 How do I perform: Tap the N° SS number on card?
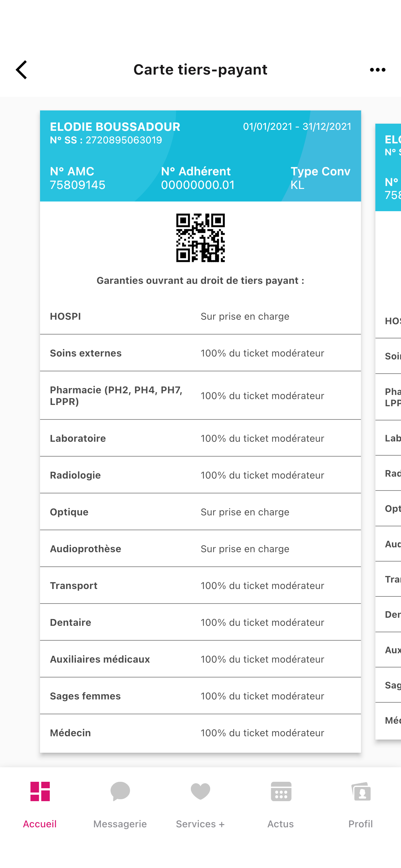point(124,140)
